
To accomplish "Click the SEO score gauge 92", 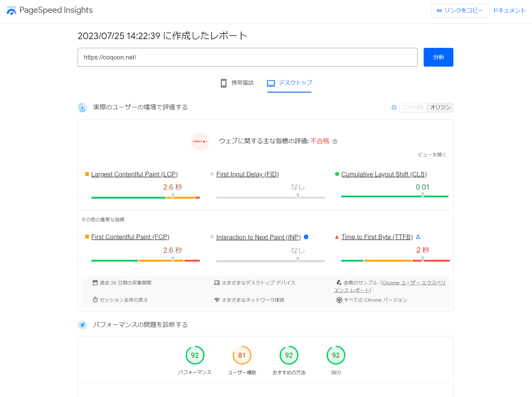I will [336, 355].
